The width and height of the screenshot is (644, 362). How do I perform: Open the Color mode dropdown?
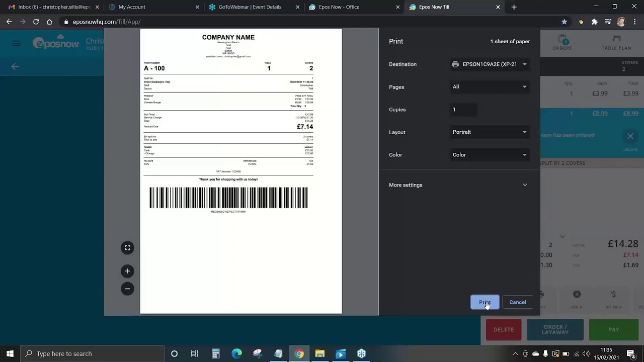[x=490, y=155]
